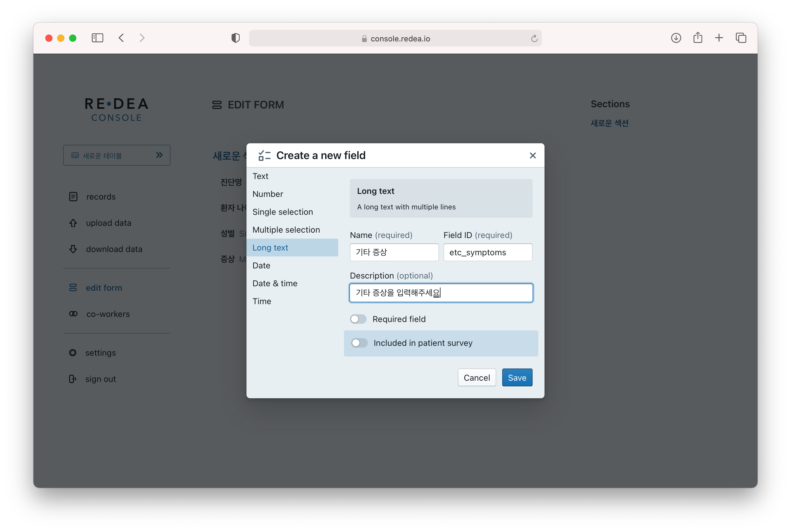The image size is (791, 532).
Task: Show tab overview icon
Action: coord(741,38)
